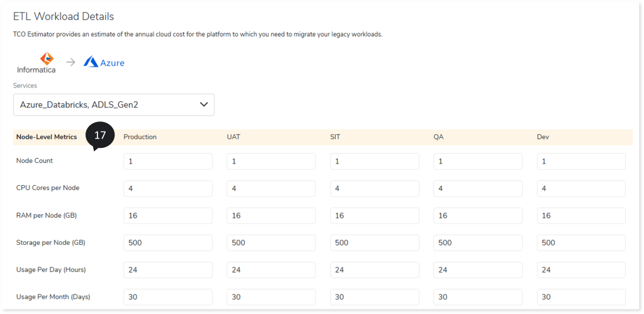Click UAT Storage per Node input
This screenshot has width=644, height=314.
click(x=271, y=243)
